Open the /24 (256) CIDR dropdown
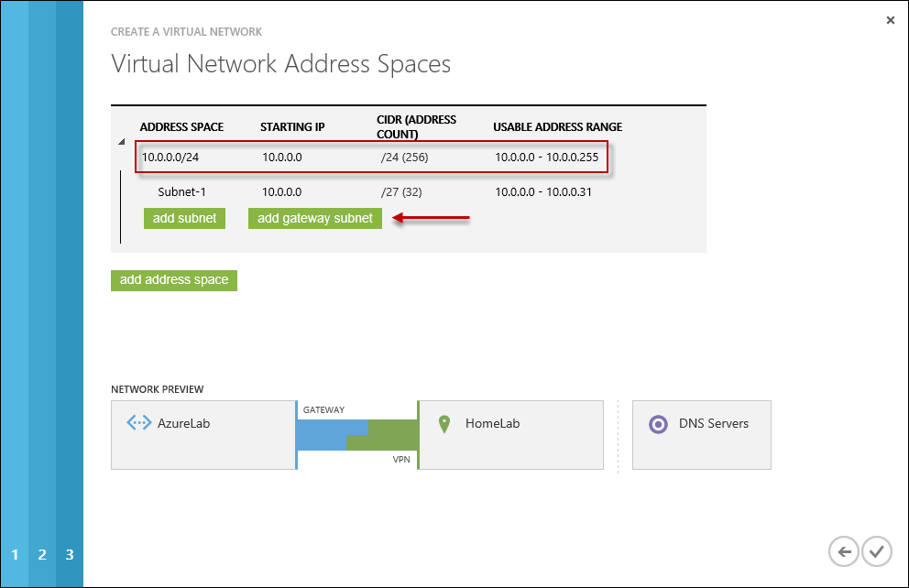The width and height of the screenshot is (909, 588). 405,158
